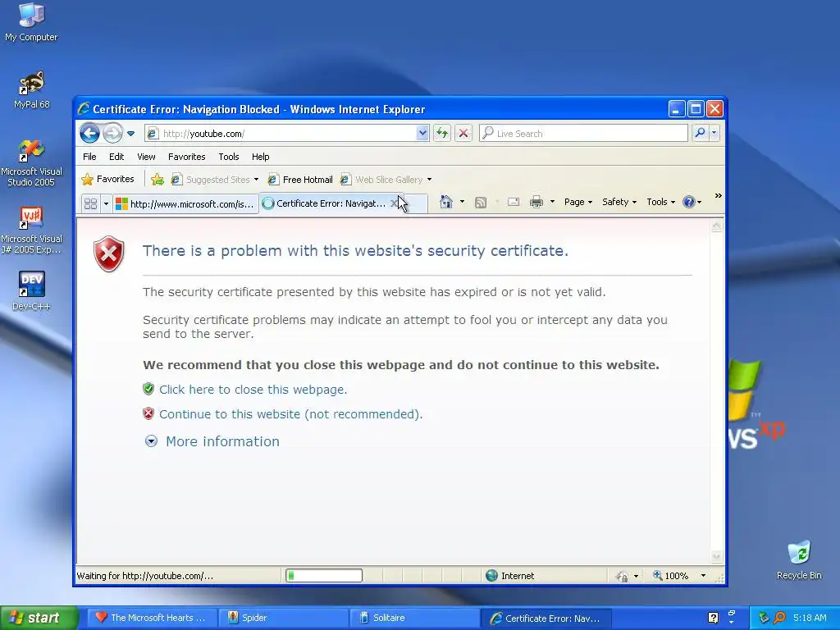Click the Add to Favorites Bar icon

coord(157,180)
